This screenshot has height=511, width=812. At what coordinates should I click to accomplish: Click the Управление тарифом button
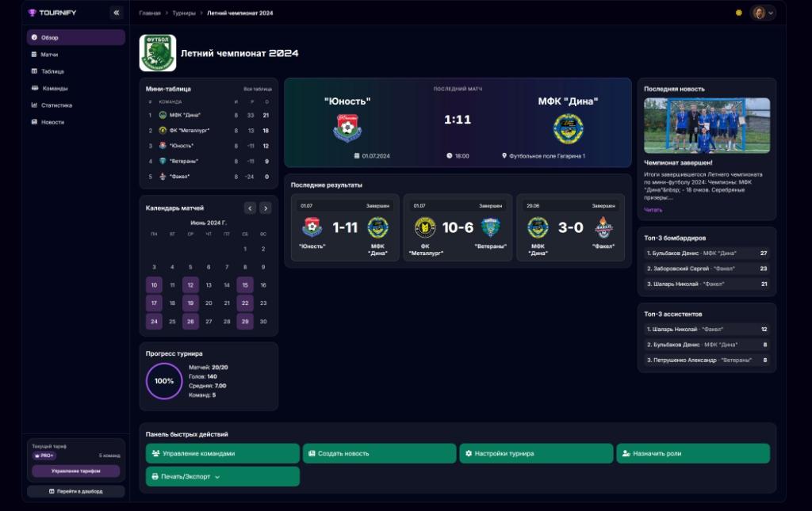[75, 471]
